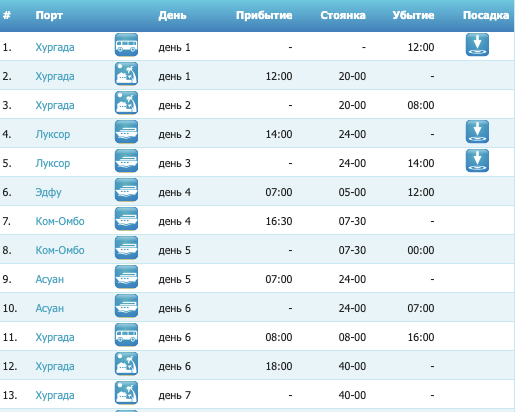Open the Хургада link in row 12
530x412 pixels.
pos(55,367)
